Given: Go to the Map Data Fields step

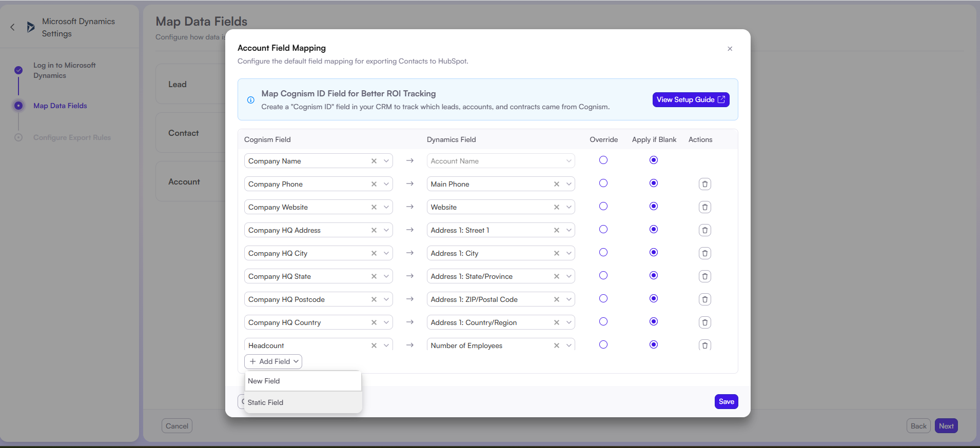Looking at the screenshot, I should [60, 106].
